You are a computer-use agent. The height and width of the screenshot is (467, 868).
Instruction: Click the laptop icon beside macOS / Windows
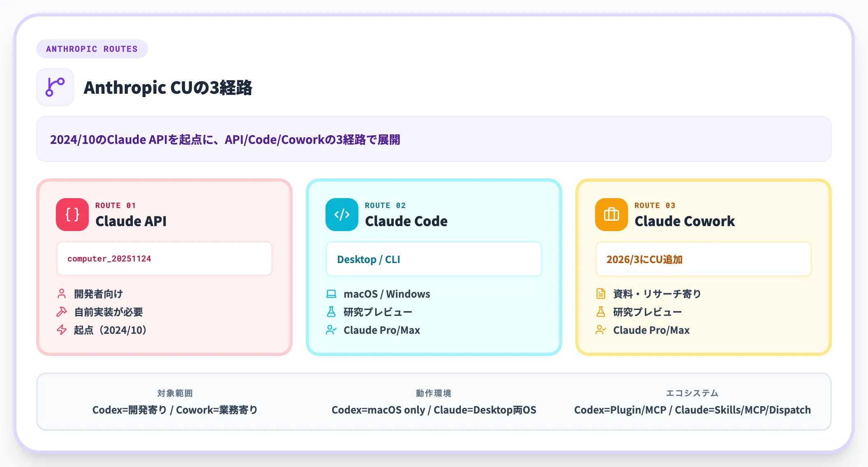pyautogui.click(x=331, y=294)
